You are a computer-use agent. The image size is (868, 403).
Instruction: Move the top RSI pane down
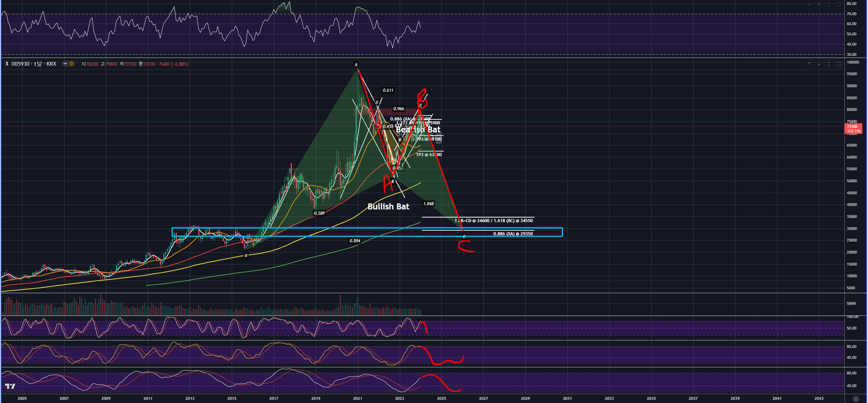pyautogui.click(x=809, y=5)
